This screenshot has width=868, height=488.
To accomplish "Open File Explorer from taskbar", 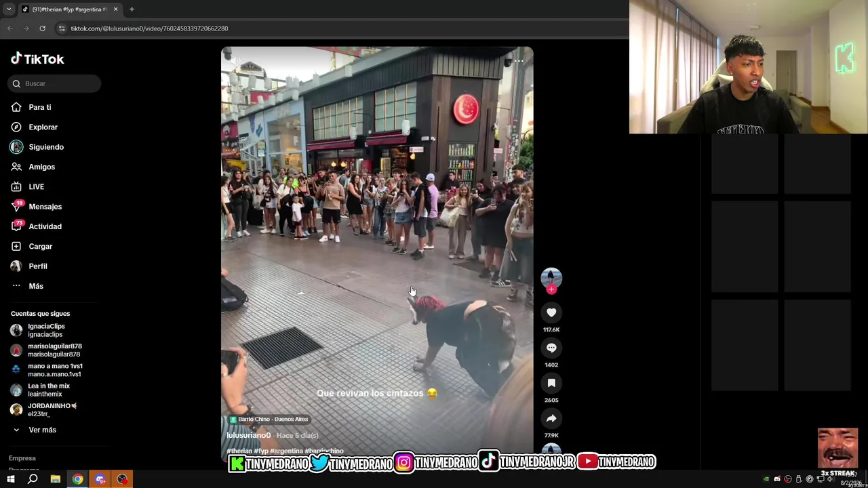I will [55, 479].
